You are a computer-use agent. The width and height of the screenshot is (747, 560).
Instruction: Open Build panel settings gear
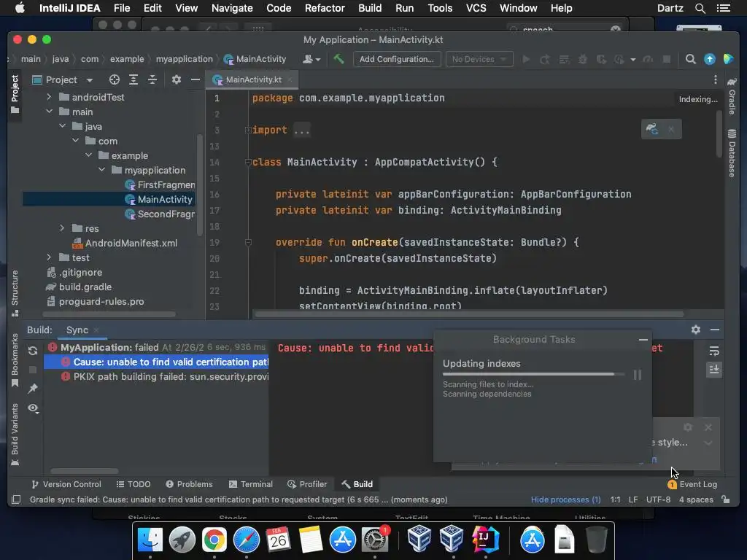coord(696,330)
